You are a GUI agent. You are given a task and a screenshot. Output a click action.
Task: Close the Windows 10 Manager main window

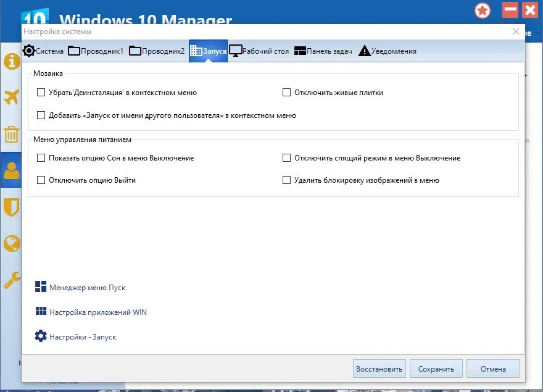click(530, 10)
